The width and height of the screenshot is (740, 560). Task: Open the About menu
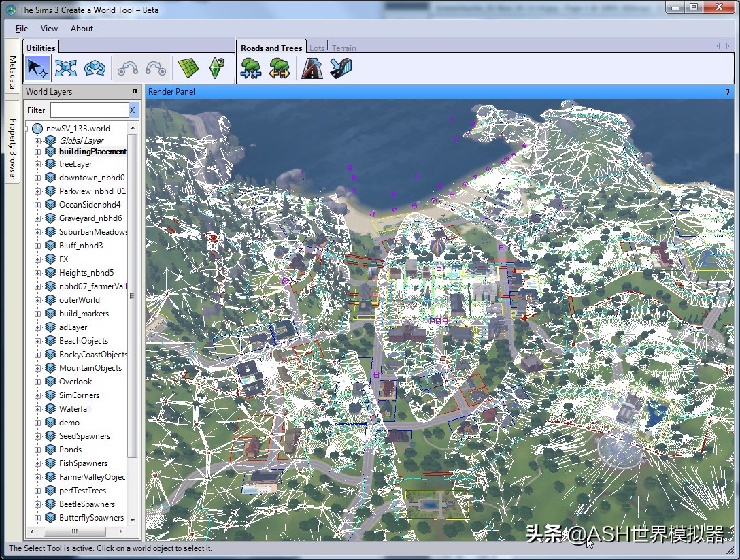point(82,29)
